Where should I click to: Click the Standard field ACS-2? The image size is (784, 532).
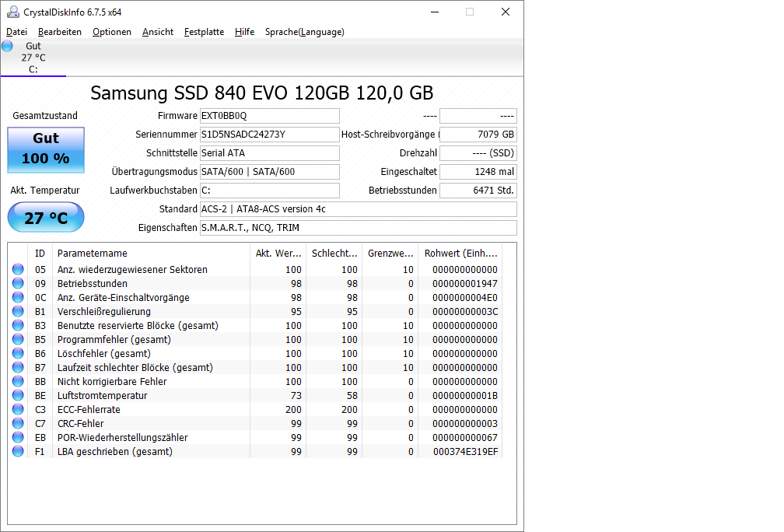click(359, 209)
